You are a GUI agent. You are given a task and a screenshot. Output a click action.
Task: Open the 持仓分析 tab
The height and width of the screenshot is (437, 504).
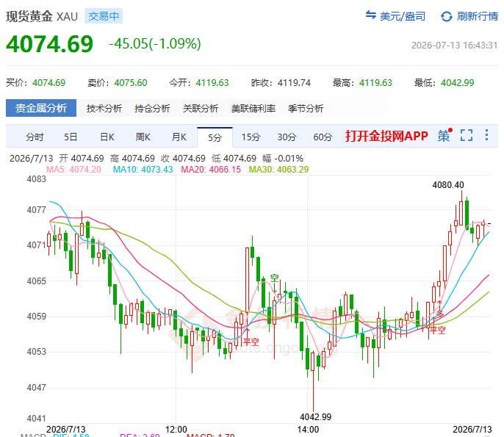point(152,108)
